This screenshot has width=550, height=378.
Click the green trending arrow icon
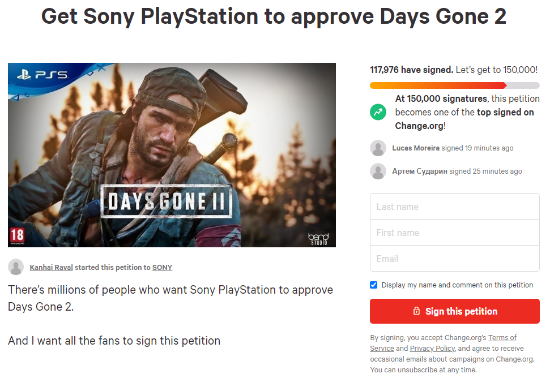378,112
